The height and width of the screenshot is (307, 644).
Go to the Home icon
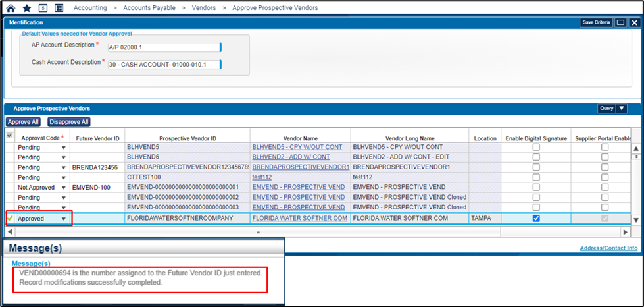pos(10,8)
